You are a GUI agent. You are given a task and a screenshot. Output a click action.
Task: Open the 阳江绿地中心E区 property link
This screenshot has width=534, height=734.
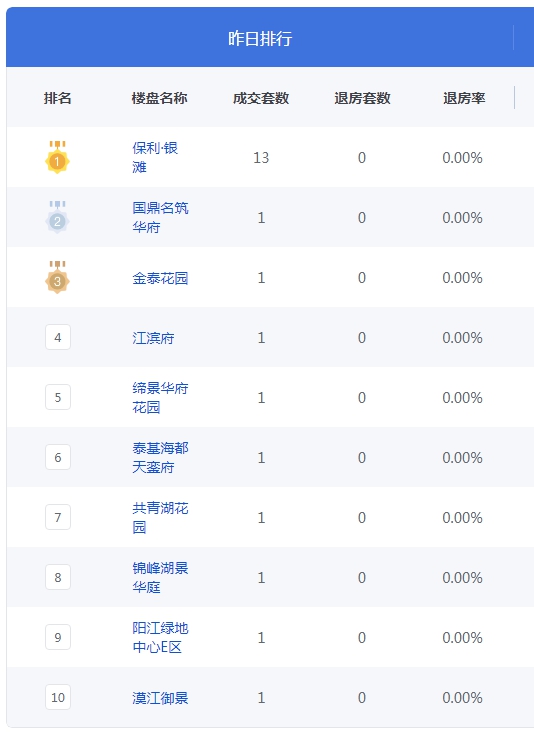[161, 637]
